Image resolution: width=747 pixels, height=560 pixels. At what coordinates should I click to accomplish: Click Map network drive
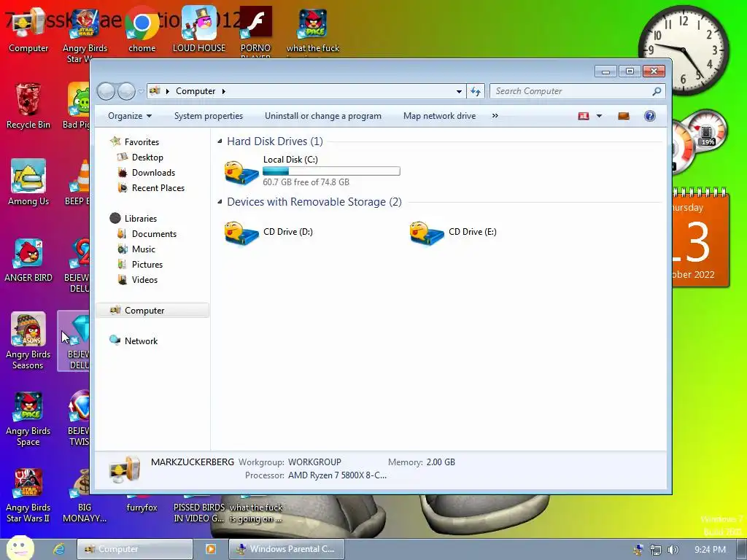(x=439, y=116)
